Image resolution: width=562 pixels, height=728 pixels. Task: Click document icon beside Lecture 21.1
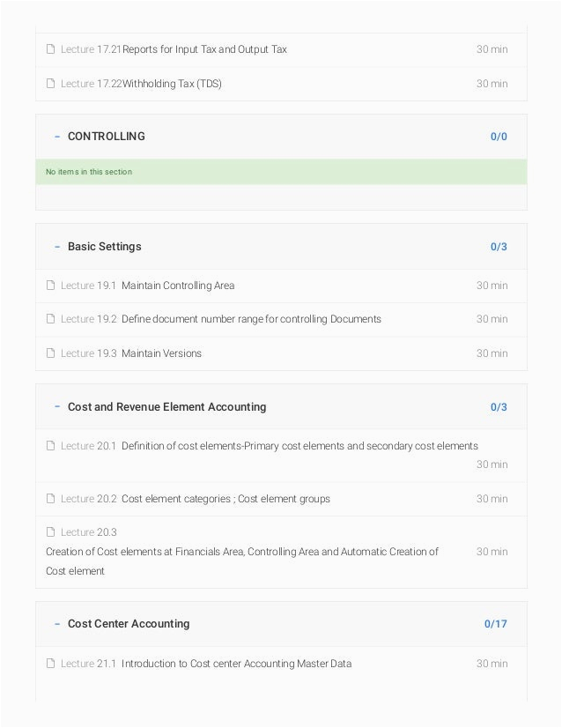tap(50, 664)
